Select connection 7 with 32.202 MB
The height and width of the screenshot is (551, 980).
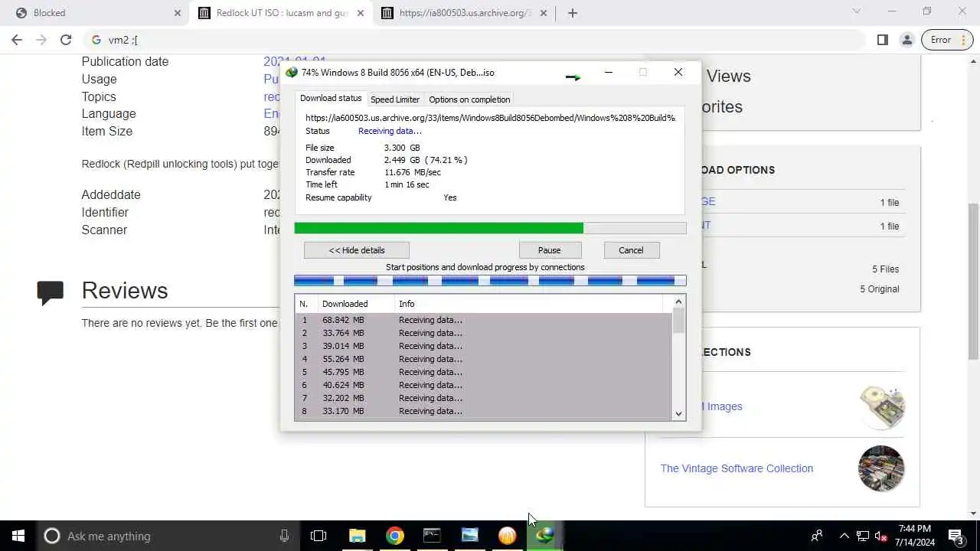pos(483,398)
